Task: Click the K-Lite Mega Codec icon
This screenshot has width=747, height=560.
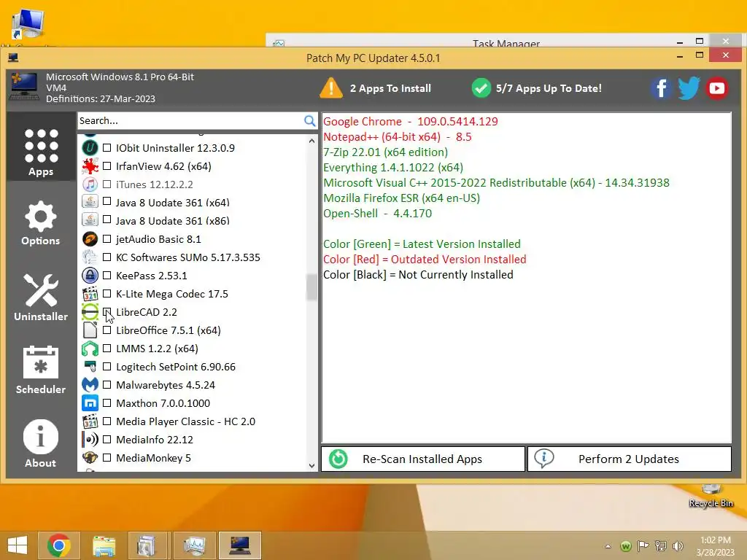Action: 90,294
